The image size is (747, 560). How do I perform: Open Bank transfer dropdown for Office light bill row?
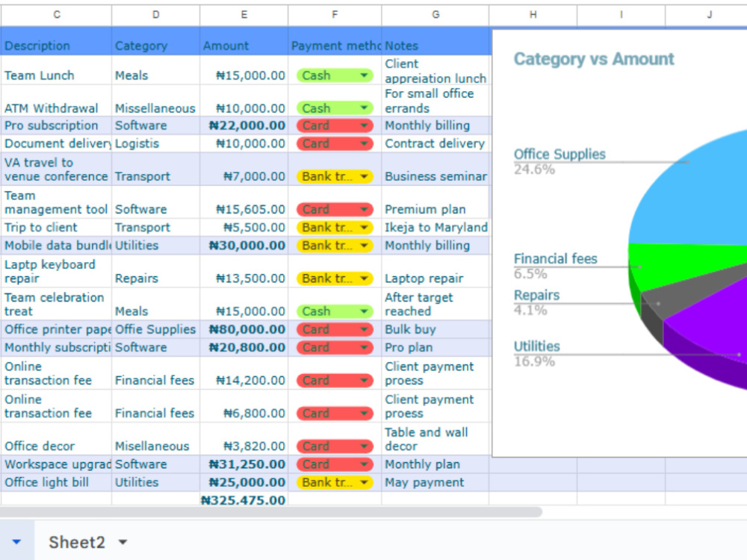coord(335,482)
